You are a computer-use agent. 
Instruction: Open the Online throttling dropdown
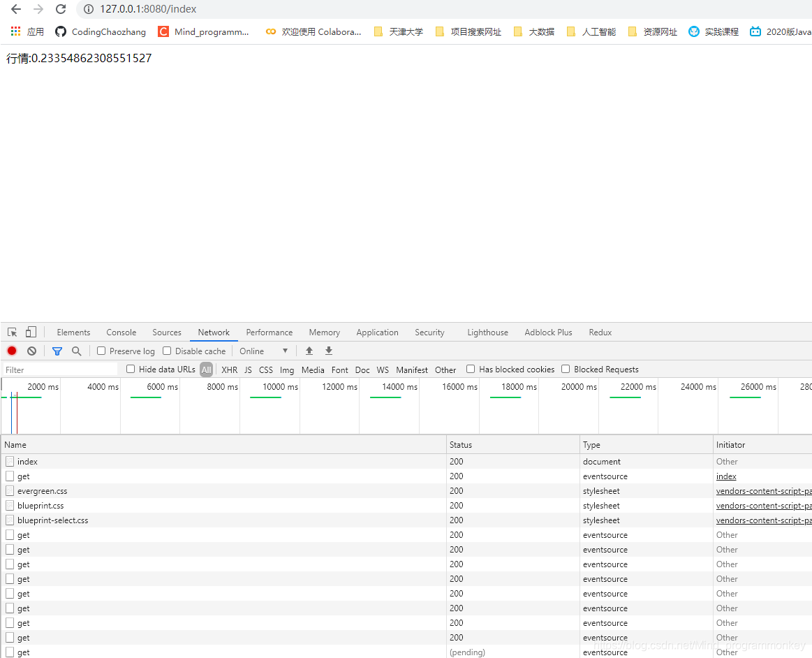264,351
